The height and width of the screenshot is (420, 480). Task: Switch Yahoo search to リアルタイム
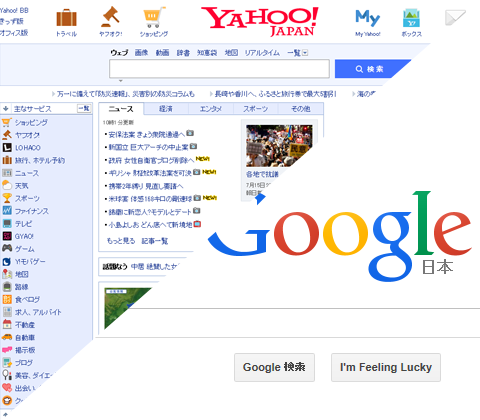tap(262, 53)
